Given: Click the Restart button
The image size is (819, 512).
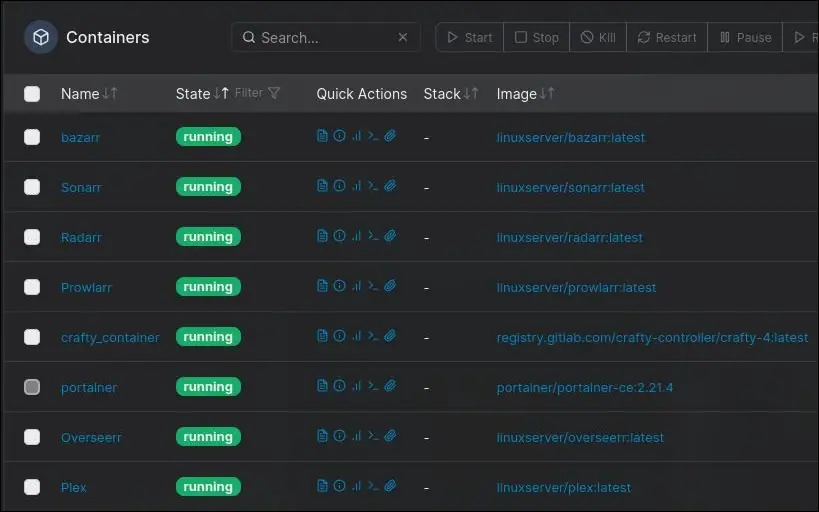Looking at the screenshot, I should (667, 37).
